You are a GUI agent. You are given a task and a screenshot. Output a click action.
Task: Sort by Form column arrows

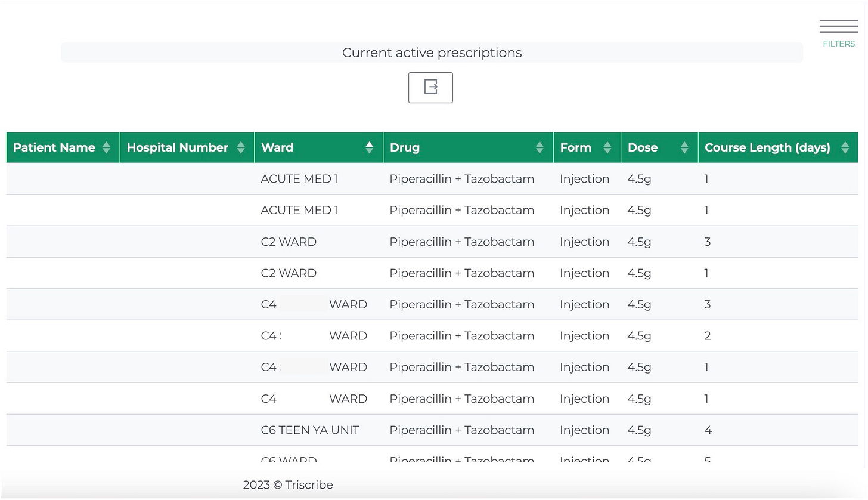[x=607, y=147]
